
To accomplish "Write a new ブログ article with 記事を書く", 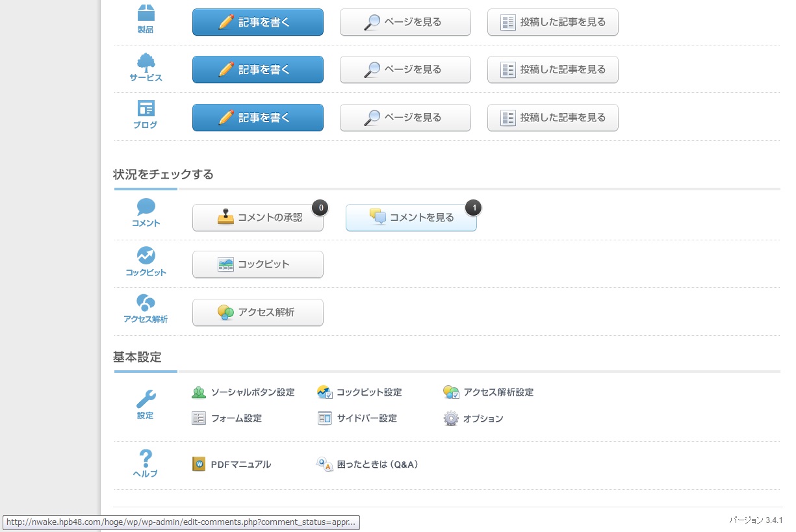I will tap(258, 118).
